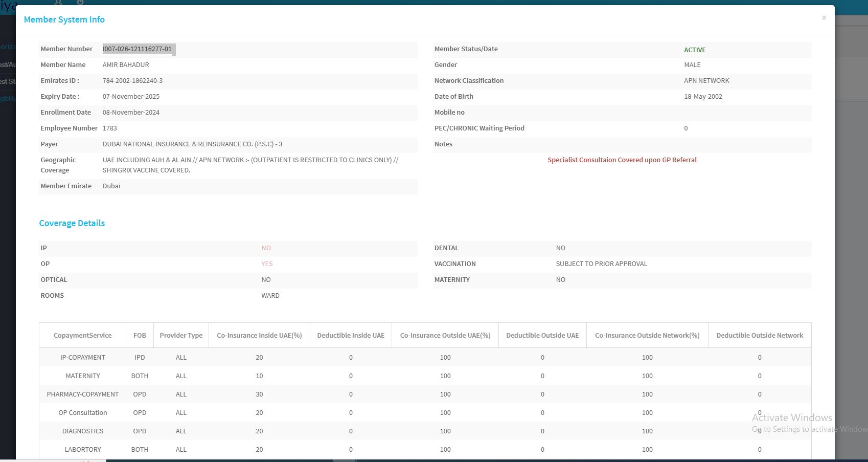Click the power/logout icon in header
This screenshot has width=868, height=462.
pyautogui.click(x=80, y=2)
